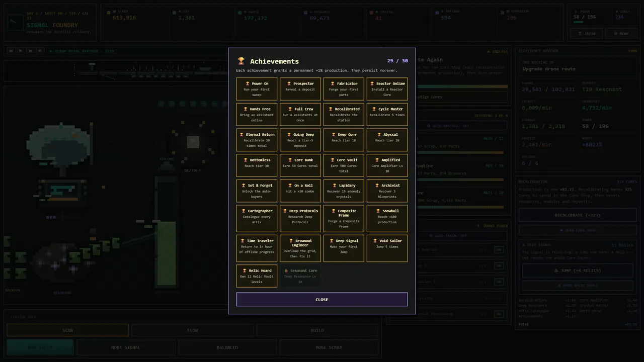Select the Snowball achievement card

coord(387,218)
